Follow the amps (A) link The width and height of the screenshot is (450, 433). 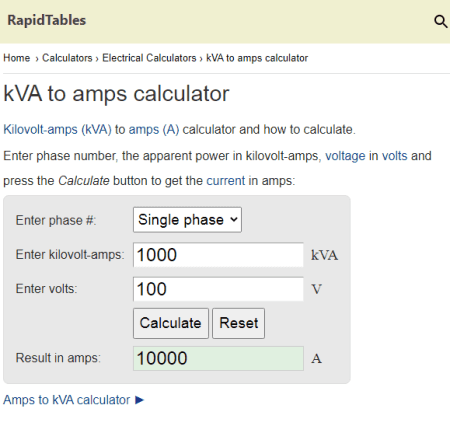[154, 129]
